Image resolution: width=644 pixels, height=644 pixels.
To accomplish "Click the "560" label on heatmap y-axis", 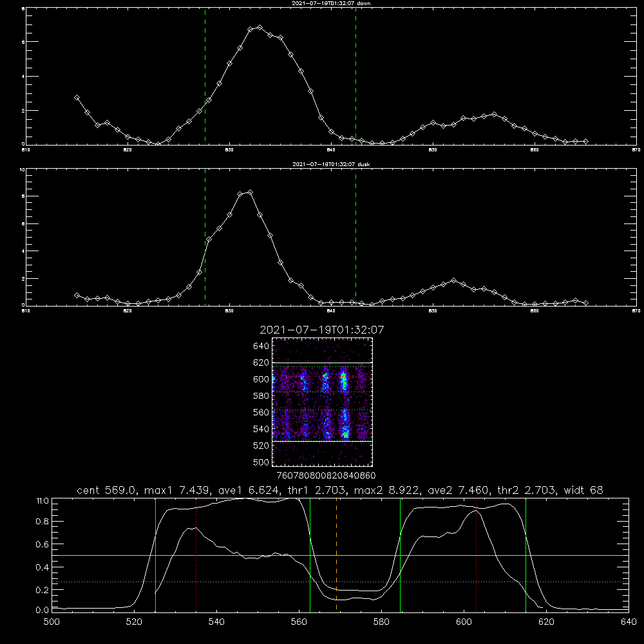I will pyautogui.click(x=261, y=412).
